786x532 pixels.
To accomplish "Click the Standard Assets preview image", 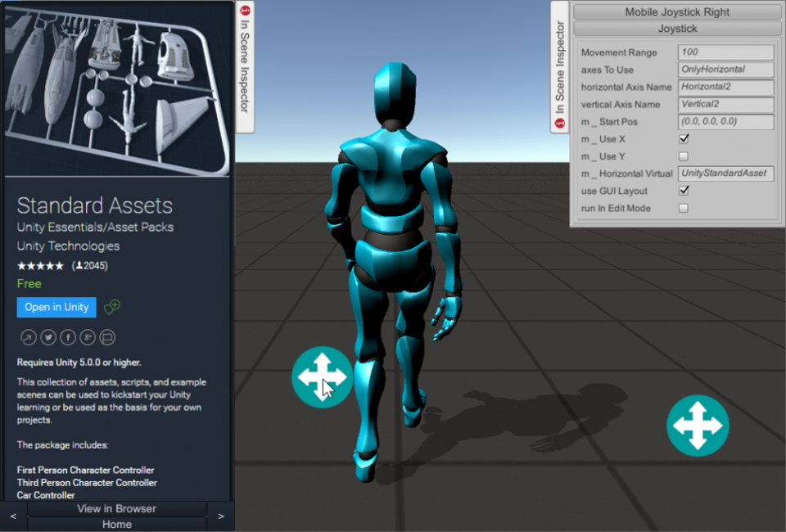I will pos(117,90).
